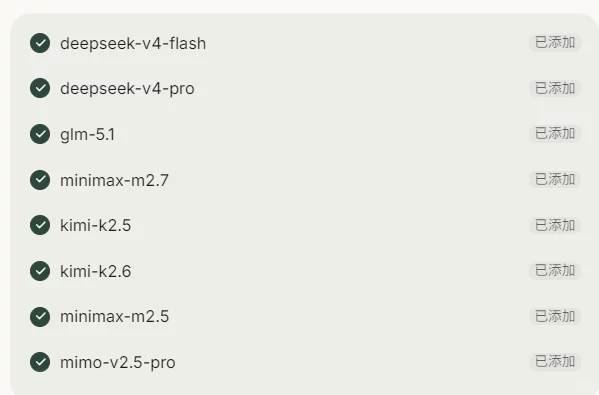This screenshot has height=395, width=599.
Task: Click the 已添加 badge for glm-5.1
Action: (x=555, y=134)
